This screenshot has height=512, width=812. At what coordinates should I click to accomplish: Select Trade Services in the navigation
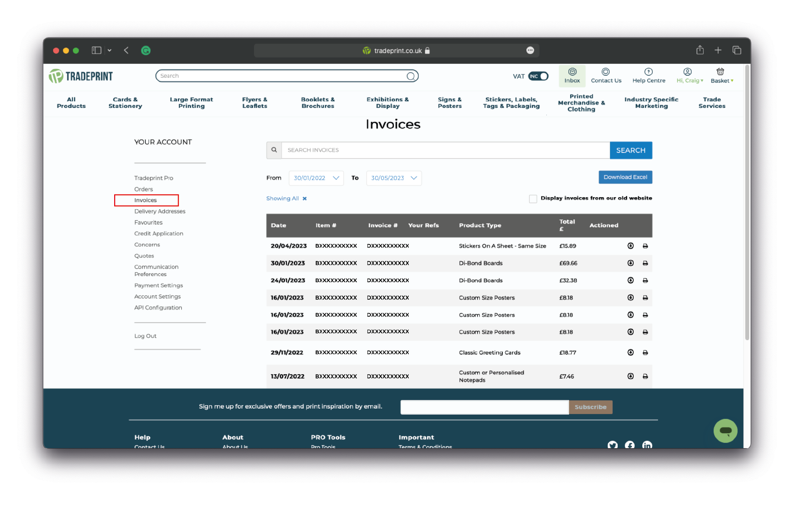click(712, 102)
